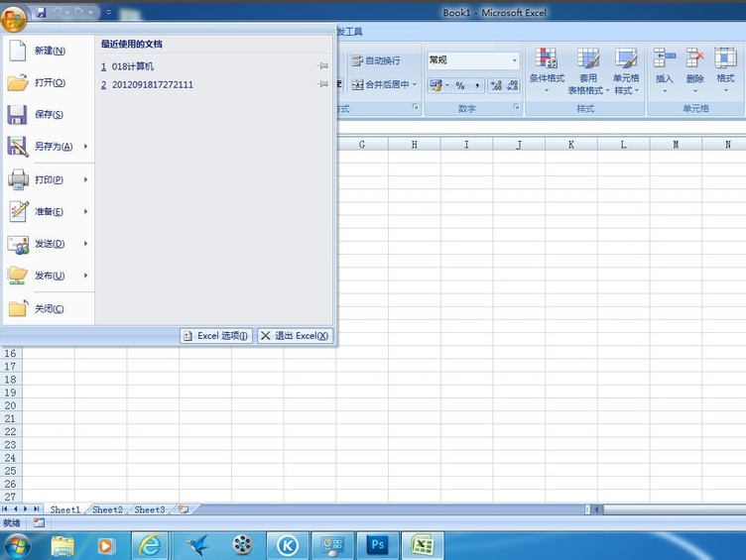Screen dimensions: 746x560
Task: Switch to Sheet2 tab
Action: tap(107, 509)
